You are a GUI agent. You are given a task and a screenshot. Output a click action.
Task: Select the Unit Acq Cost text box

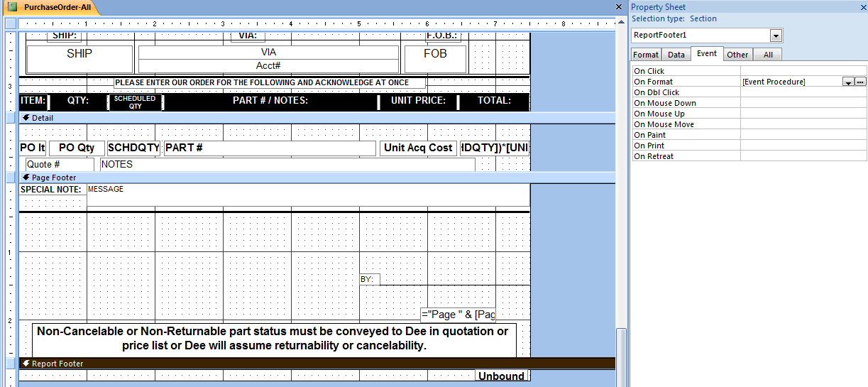coord(419,148)
